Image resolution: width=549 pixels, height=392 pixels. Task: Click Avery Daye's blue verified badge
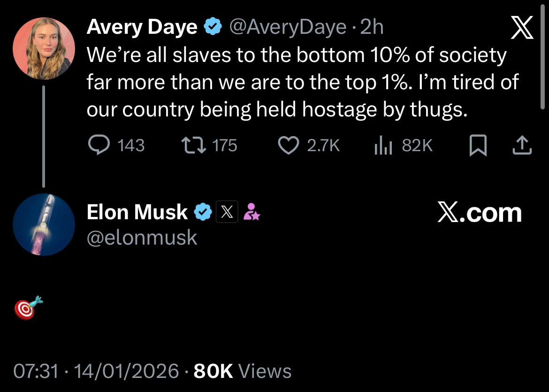pos(212,27)
